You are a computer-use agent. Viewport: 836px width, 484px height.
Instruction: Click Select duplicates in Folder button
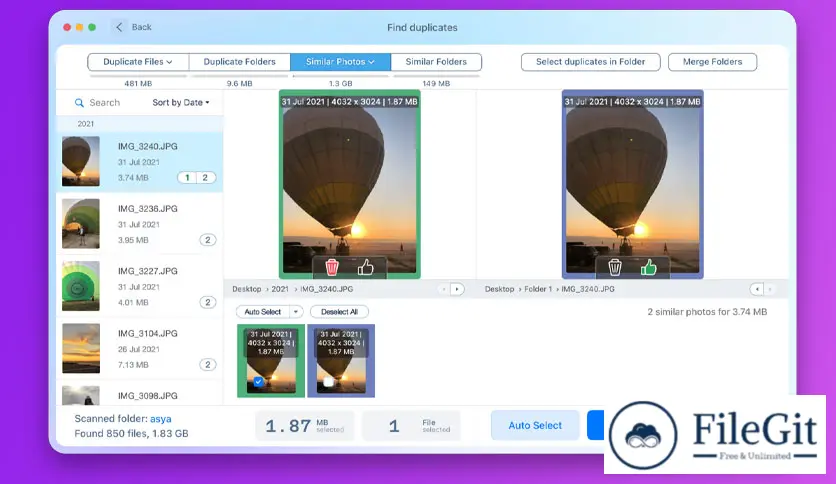(x=590, y=62)
